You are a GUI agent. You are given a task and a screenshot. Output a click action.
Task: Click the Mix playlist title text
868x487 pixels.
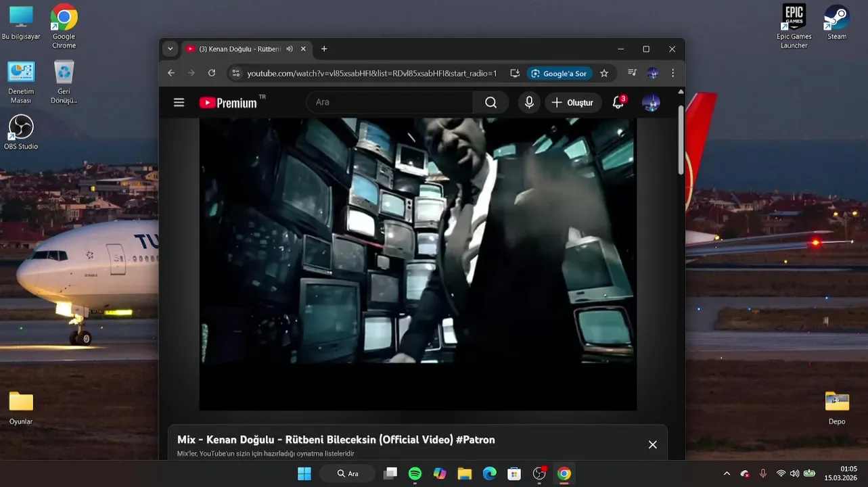tap(336, 440)
